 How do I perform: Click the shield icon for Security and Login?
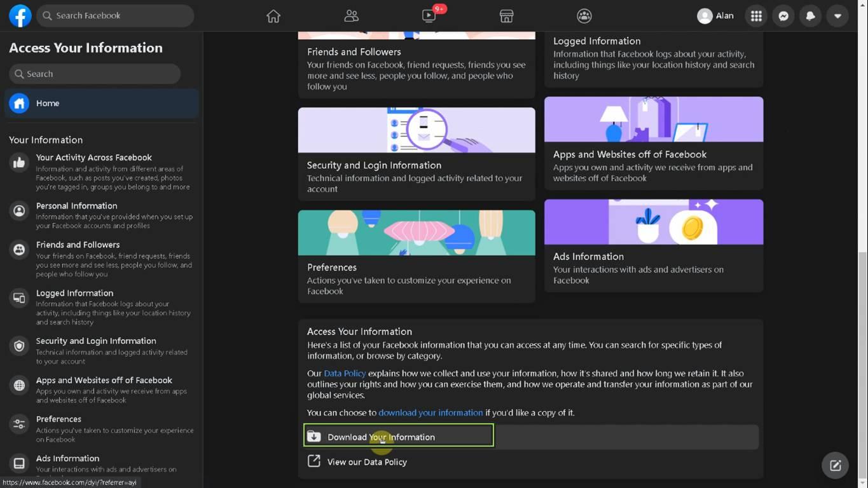coord(19,346)
